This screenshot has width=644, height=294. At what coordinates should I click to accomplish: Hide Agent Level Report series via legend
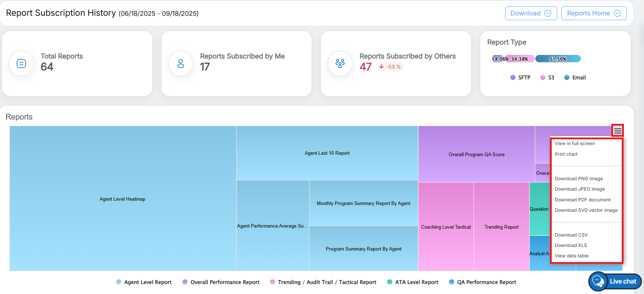(144, 282)
